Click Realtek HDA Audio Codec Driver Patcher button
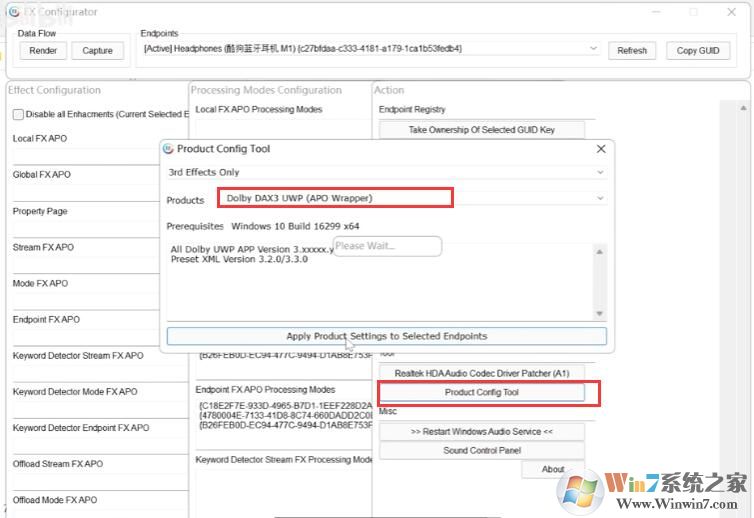 tap(482, 373)
